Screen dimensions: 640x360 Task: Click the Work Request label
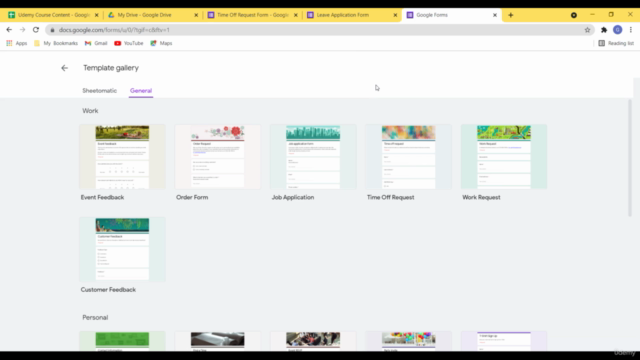point(481,198)
